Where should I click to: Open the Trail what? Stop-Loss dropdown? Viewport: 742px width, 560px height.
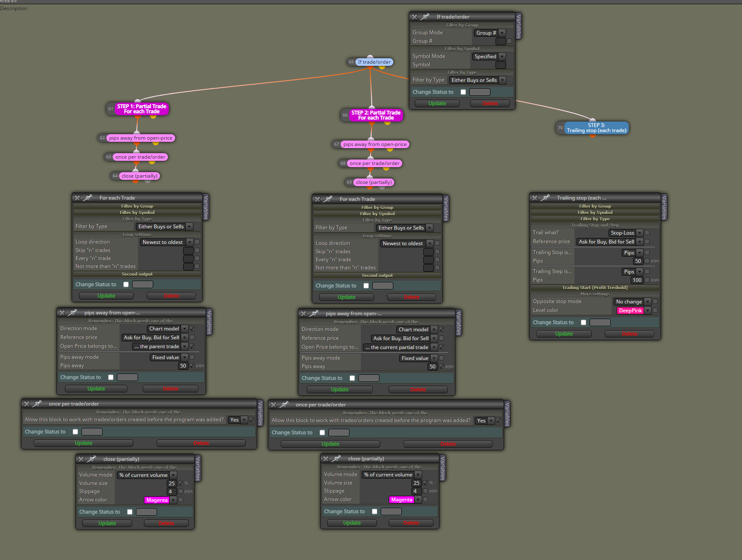pyautogui.click(x=626, y=233)
